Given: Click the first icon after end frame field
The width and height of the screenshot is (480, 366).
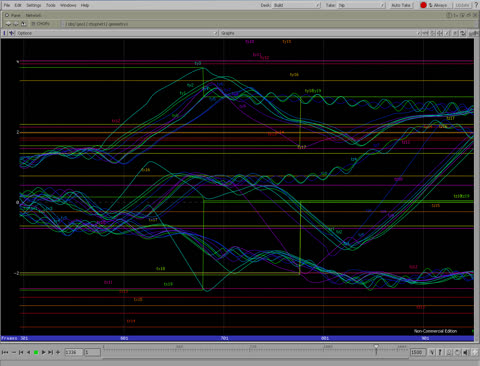Looking at the screenshot, I should (432, 352).
